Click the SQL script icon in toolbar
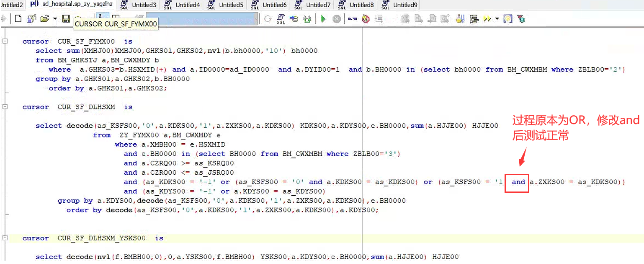Viewport: 644px width, 264px height. point(281,19)
